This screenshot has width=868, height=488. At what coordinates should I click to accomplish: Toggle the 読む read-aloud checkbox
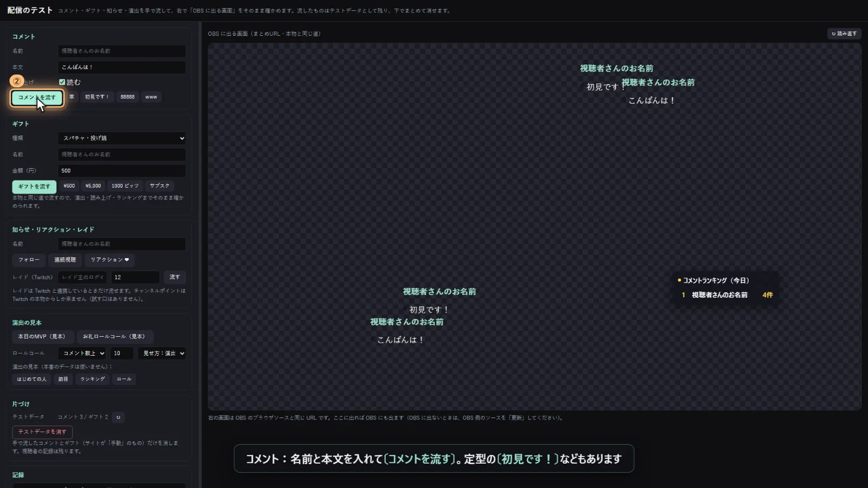click(x=62, y=82)
